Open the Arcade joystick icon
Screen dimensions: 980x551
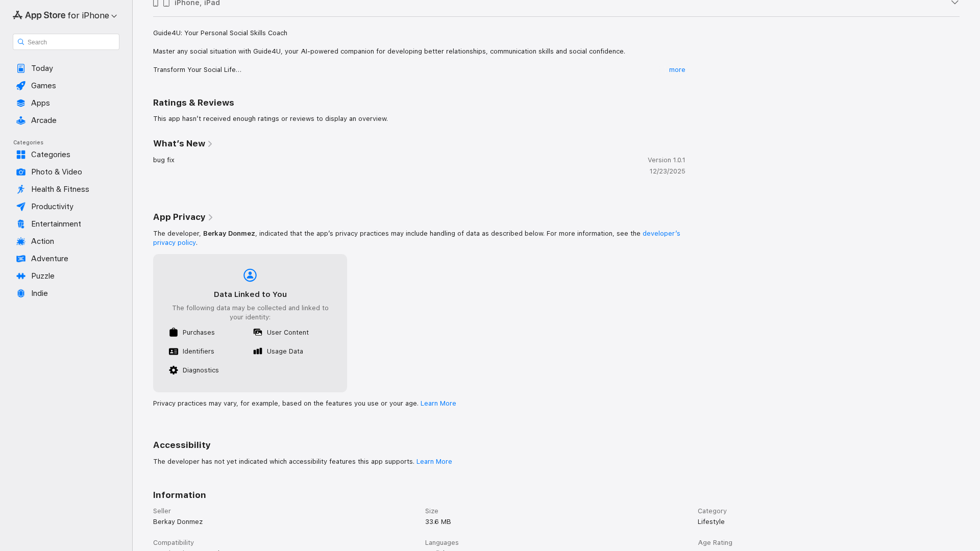pos(21,120)
